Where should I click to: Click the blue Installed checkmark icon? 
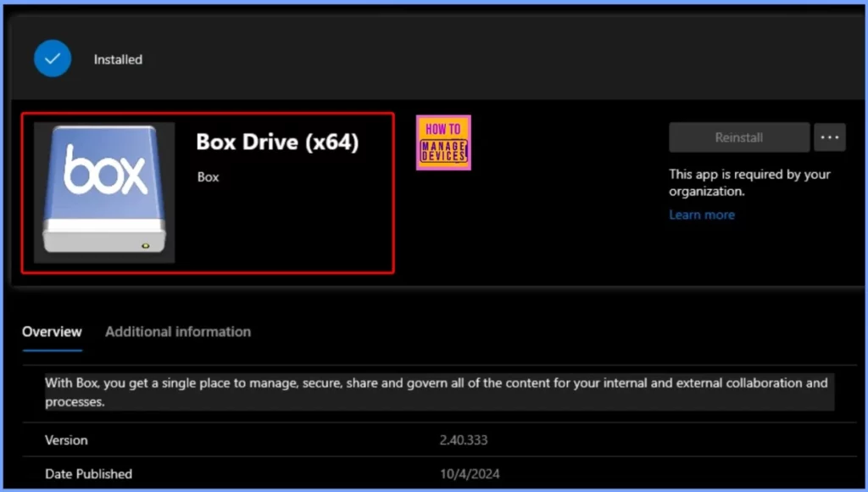53,59
